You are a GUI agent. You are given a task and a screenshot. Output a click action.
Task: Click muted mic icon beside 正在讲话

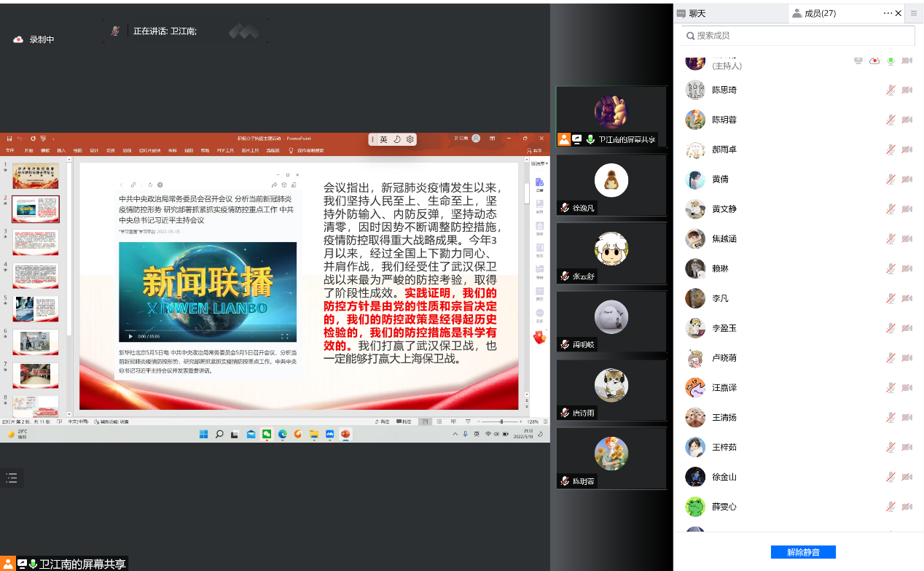(x=115, y=31)
